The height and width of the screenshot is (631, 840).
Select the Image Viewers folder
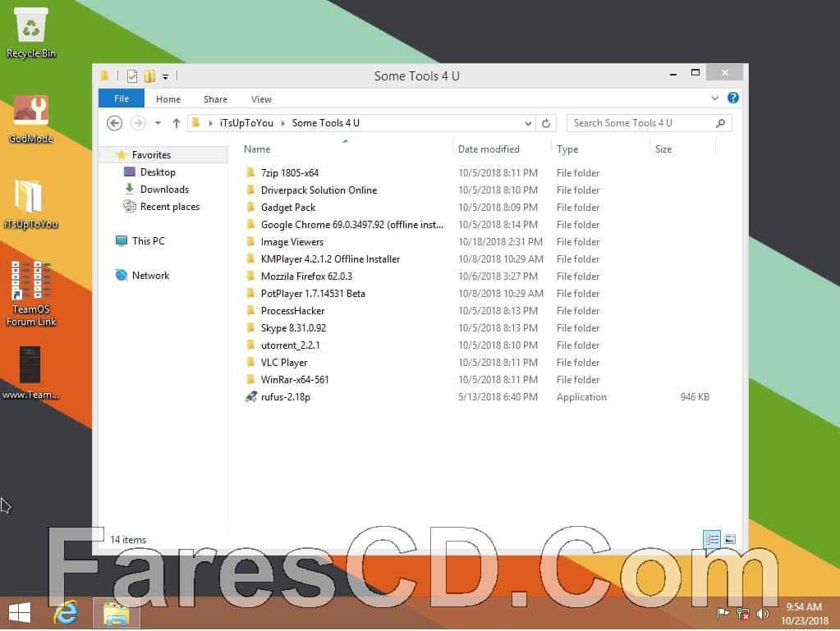(292, 242)
